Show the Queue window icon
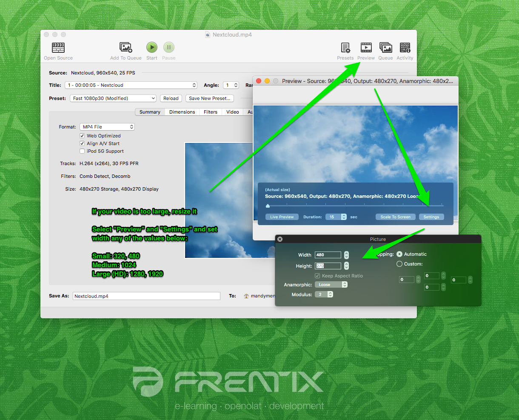 click(385, 48)
